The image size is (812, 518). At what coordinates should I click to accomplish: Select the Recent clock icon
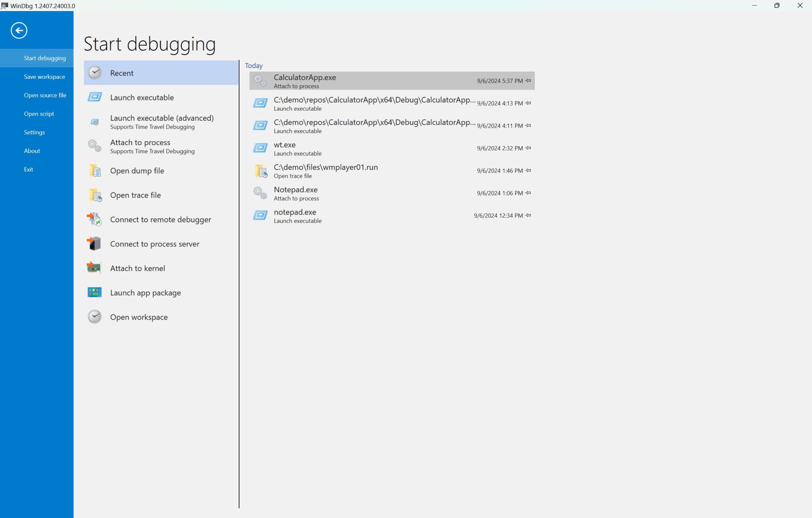(x=94, y=73)
